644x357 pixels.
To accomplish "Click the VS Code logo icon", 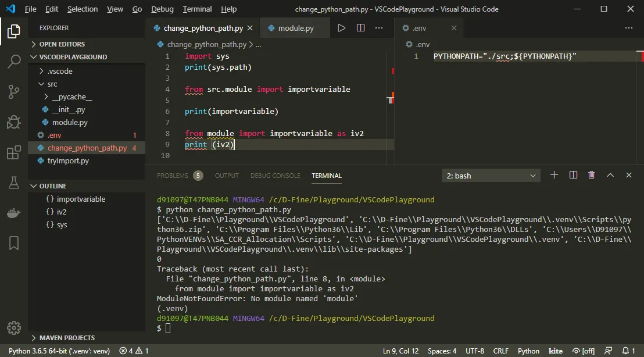I will 10,9.
